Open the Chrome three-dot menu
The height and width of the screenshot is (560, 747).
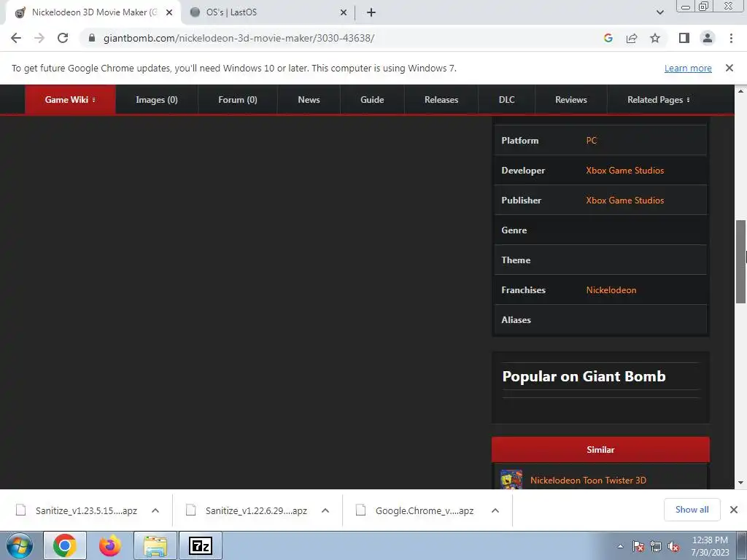click(x=731, y=38)
